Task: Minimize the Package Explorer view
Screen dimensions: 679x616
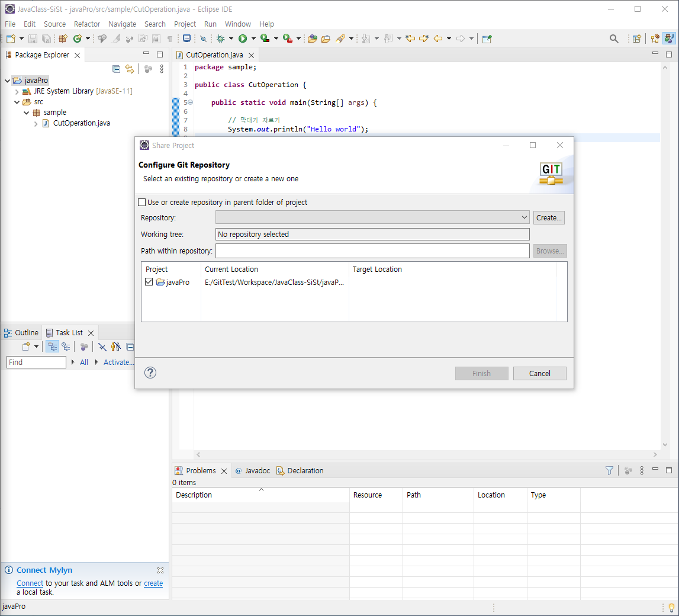Action: pos(146,54)
